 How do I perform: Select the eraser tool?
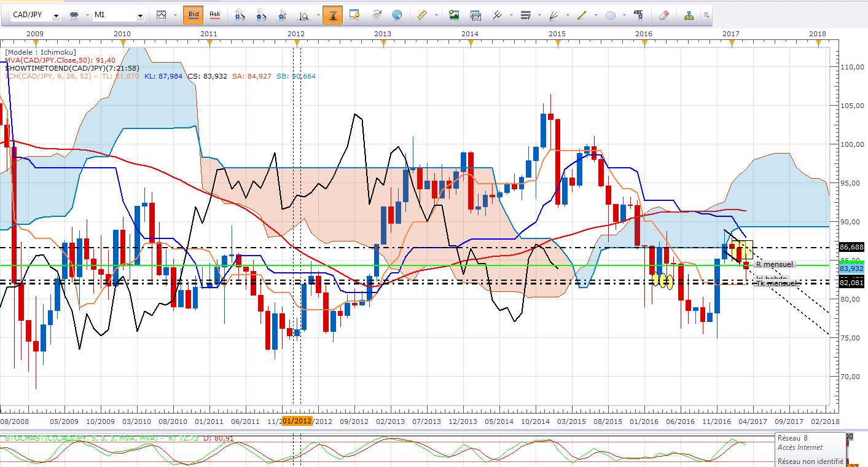[663, 15]
